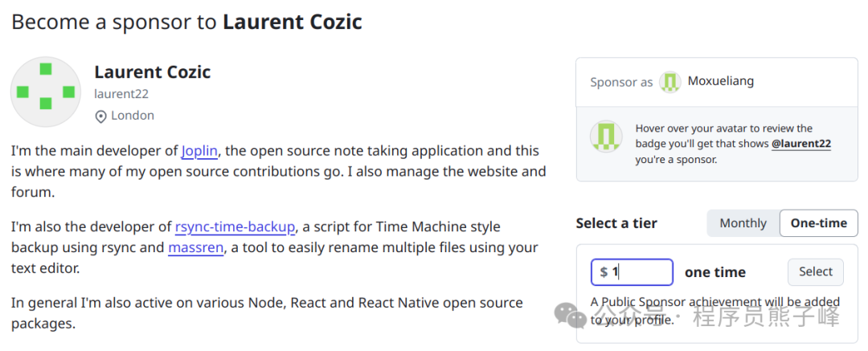Viewport: 868px width, 351px height.
Task: Click the 'one time' label next to amount
Action: [715, 272]
